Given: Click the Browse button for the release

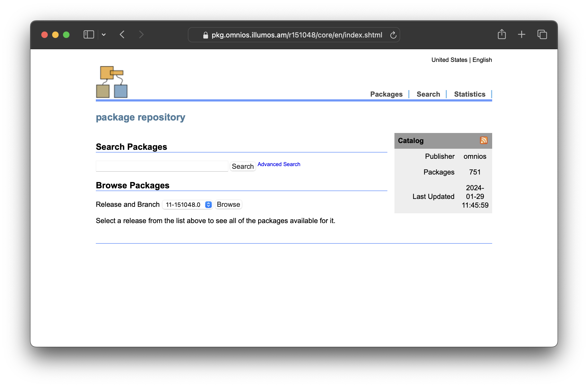Looking at the screenshot, I should point(228,204).
